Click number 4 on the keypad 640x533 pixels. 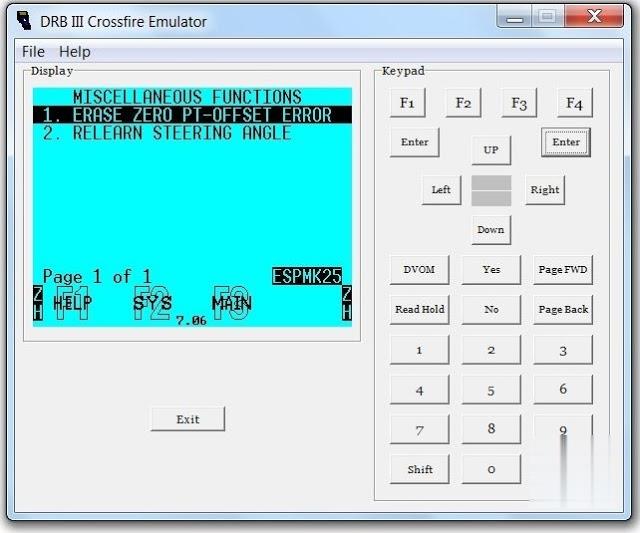pos(419,390)
